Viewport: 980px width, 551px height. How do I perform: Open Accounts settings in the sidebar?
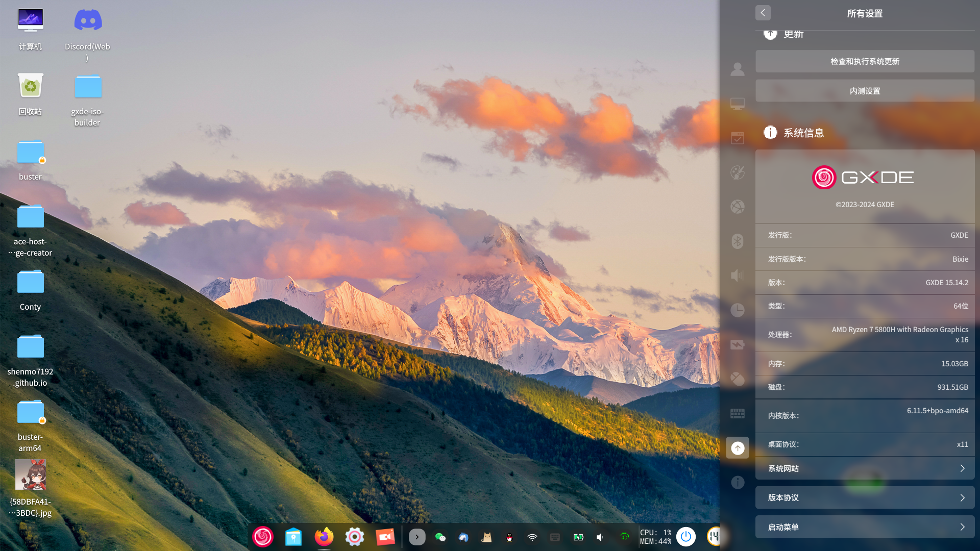coord(738,69)
